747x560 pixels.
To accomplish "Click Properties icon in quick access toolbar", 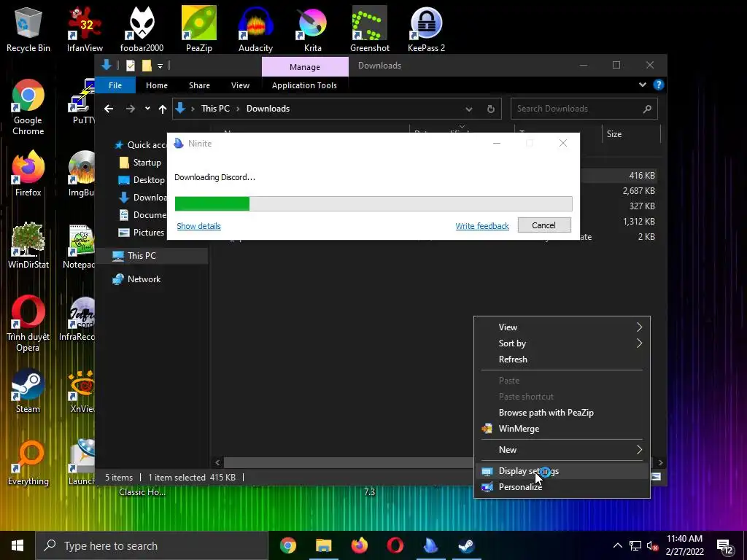I will [130, 65].
